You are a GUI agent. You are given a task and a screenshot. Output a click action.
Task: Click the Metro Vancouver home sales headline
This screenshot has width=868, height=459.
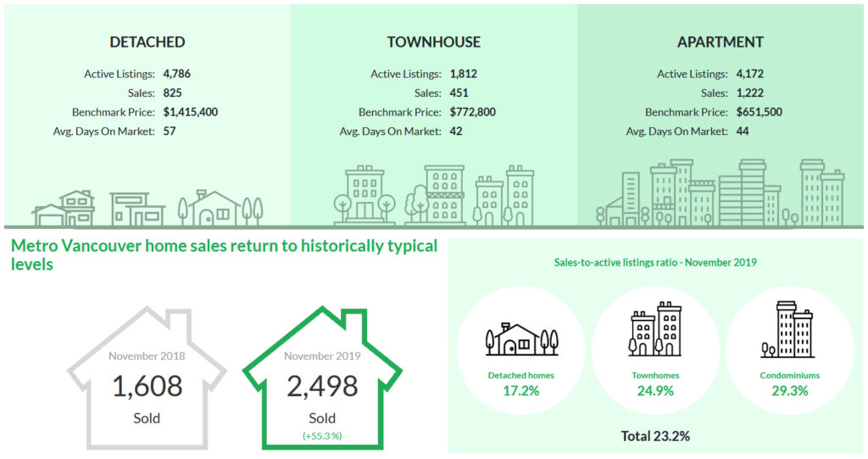tap(224, 255)
